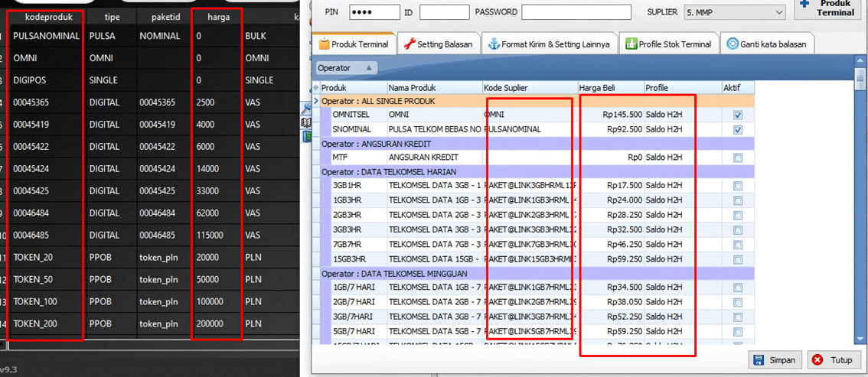Uncheck Aktif for the OMNITSEL product
The image size is (868, 377).
click(737, 115)
